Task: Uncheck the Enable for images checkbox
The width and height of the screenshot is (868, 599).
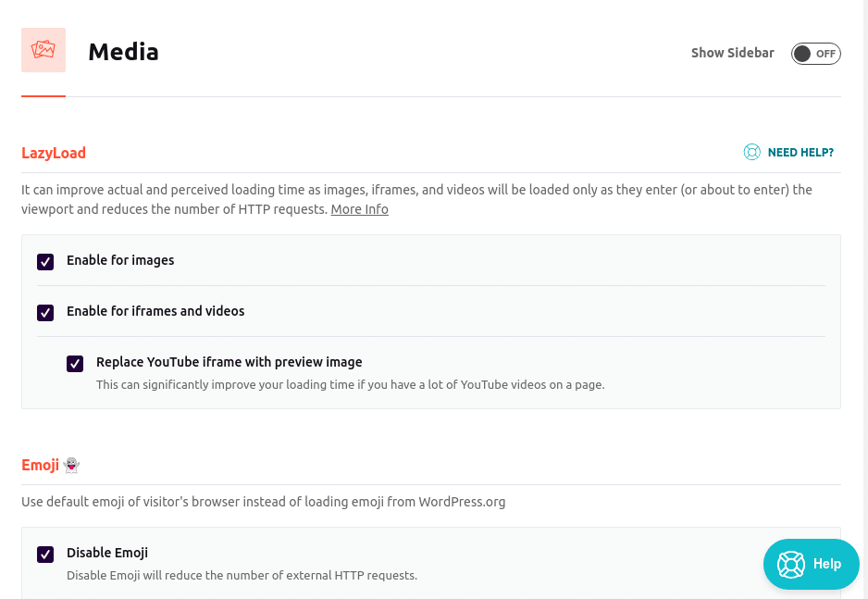Action: (x=45, y=261)
